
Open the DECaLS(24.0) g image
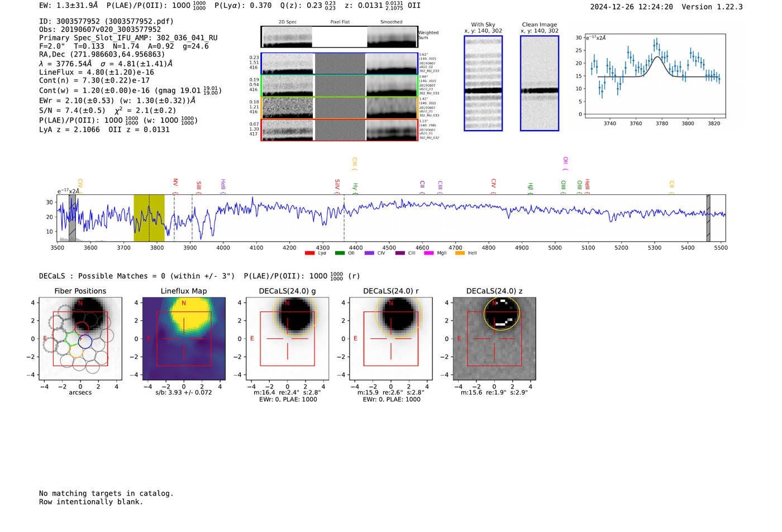[x=288, y=338]
